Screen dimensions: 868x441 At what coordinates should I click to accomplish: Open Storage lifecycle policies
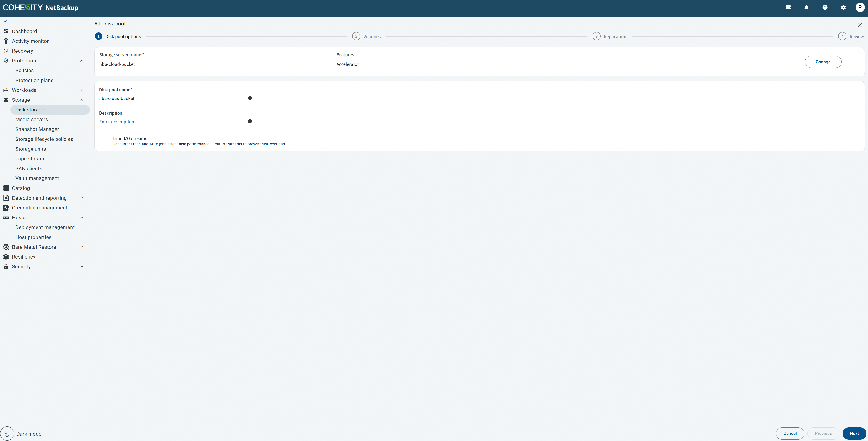tap(44, 139)
